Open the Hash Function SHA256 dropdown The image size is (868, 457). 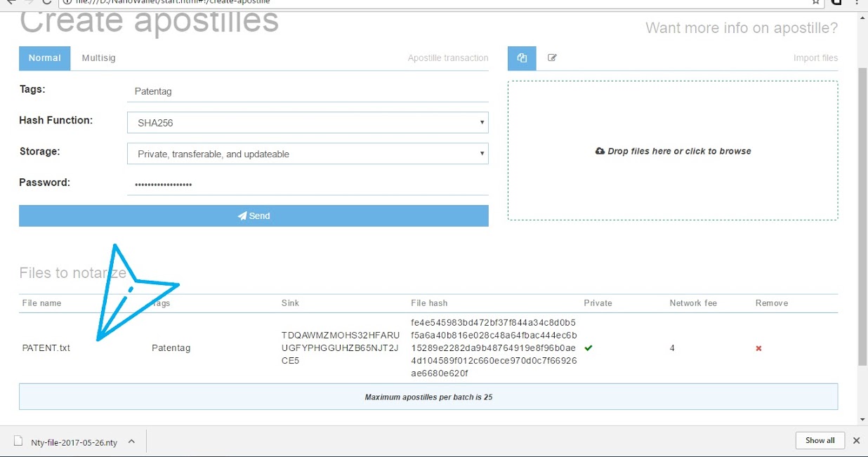[308, 122]
